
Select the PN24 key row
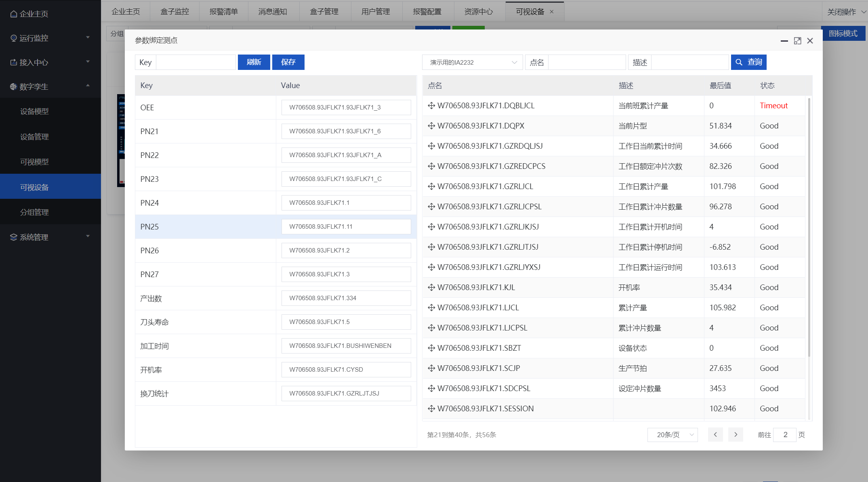tap(276, 203)
